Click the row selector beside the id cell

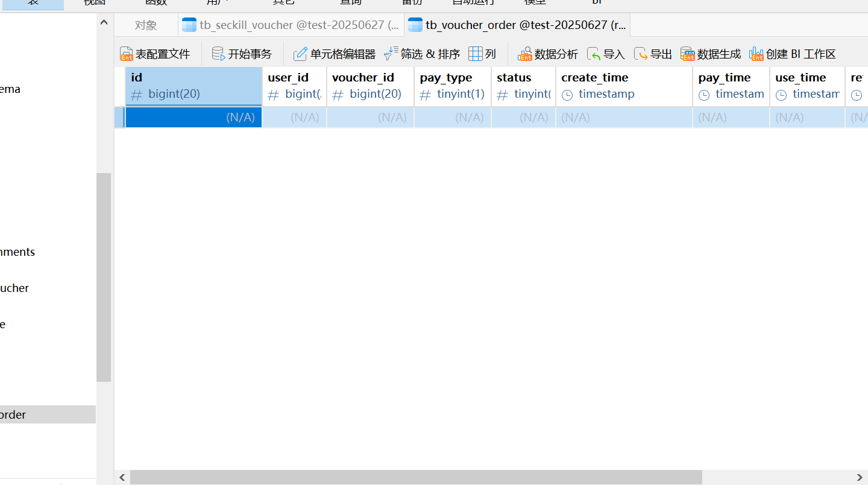[119, 117]
